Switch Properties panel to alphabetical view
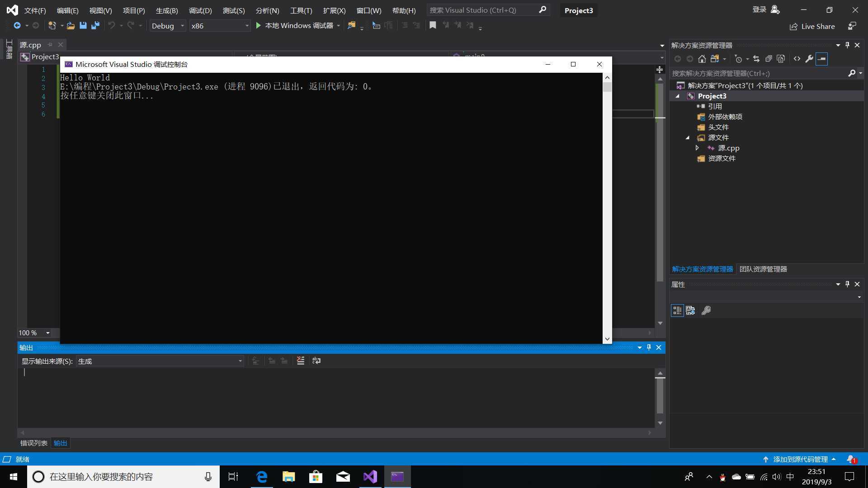Screen dimensions: 868x488 pyautogui.click(x=690, y=310)
